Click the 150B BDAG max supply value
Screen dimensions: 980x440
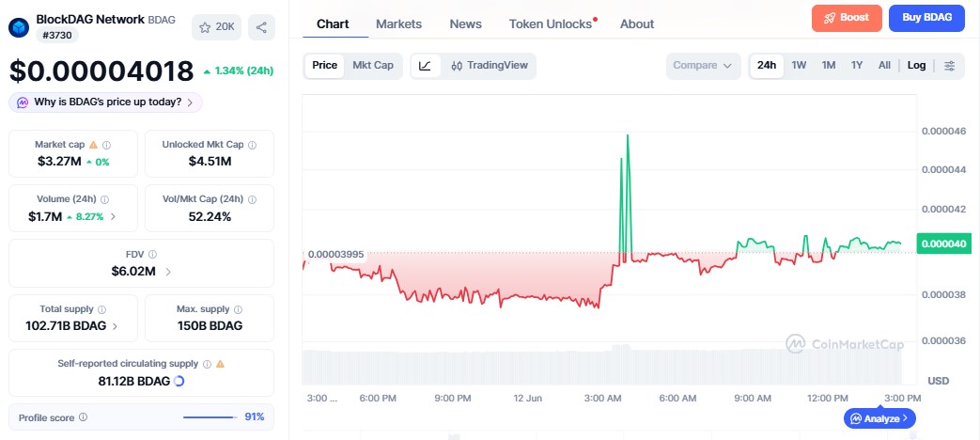[x=210, y=325]
